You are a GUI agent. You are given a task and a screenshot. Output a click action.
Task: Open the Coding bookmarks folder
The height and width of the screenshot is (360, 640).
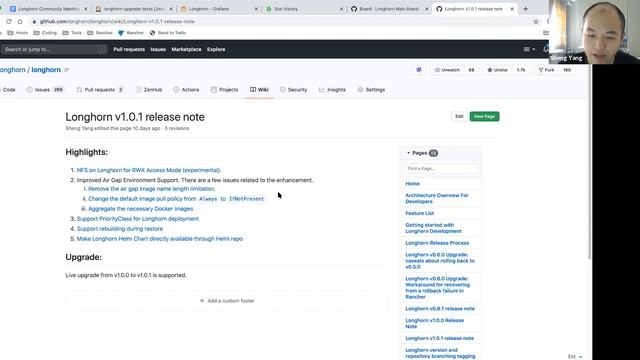pos(45,33)
